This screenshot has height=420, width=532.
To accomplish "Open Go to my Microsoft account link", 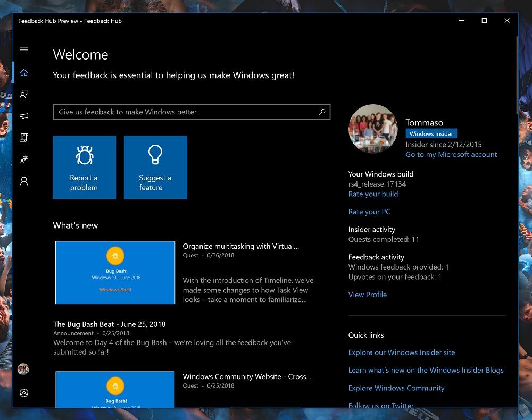I will pos(451,155).
